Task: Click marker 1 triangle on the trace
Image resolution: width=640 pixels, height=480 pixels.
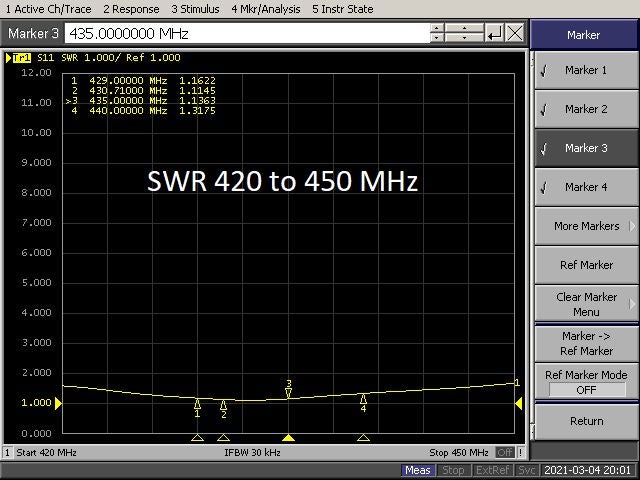Action: (x=197, y=403)
